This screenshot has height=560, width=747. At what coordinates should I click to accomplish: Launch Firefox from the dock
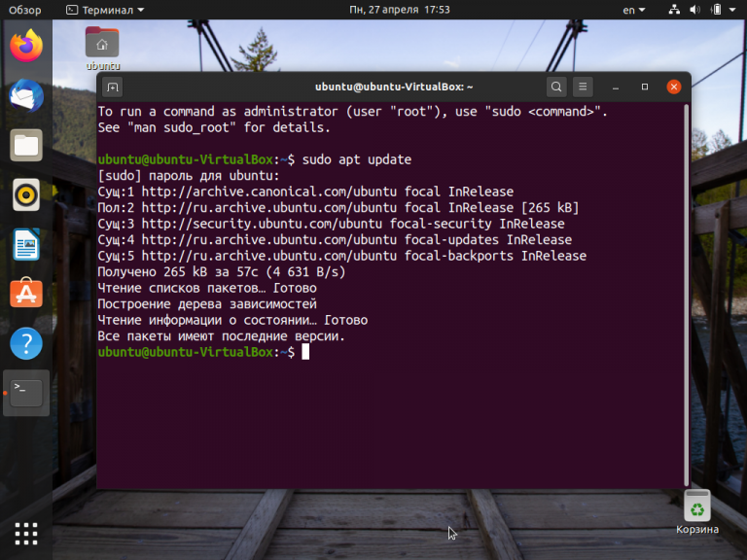tap(26, 46)
